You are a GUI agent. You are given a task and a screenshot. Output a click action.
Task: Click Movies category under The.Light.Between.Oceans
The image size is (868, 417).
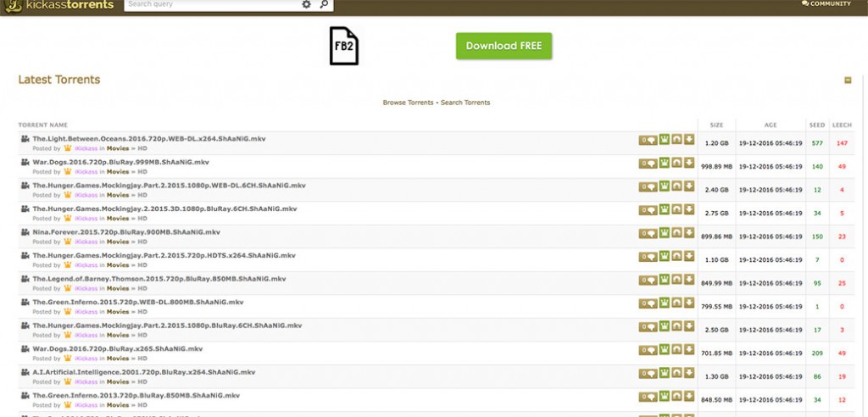(x=118, y=148)
